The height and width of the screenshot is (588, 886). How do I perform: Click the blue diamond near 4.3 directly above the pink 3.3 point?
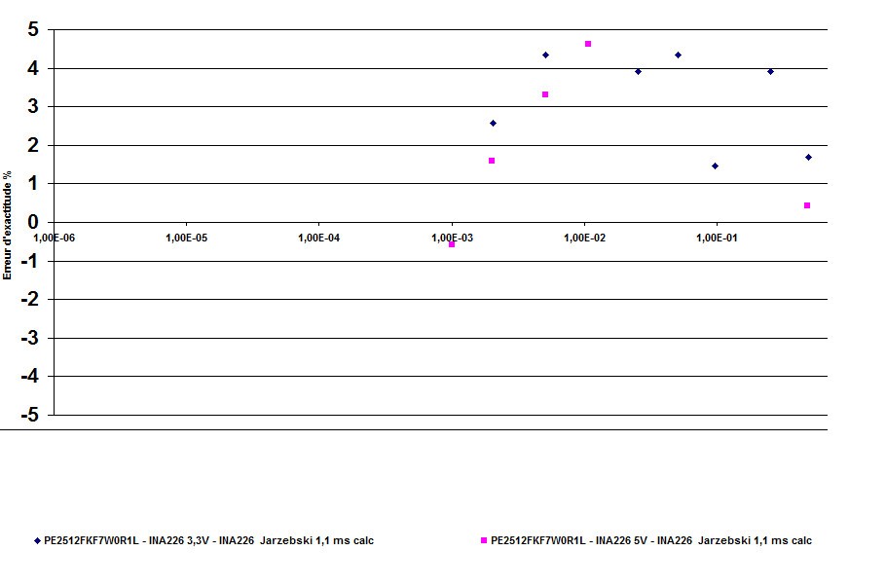(x=545, y=55)
